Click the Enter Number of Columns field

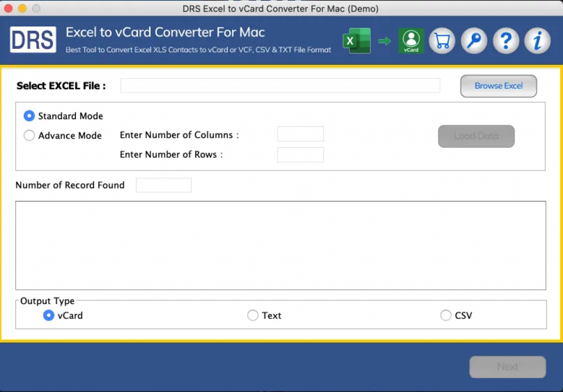click(300, 134)
